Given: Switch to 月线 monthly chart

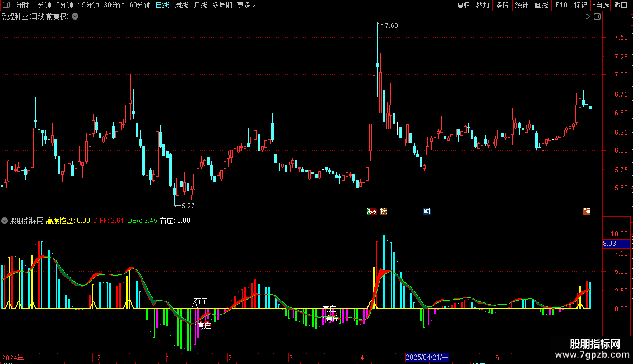Looking at the screenshot, I should (x=200, y=5).
